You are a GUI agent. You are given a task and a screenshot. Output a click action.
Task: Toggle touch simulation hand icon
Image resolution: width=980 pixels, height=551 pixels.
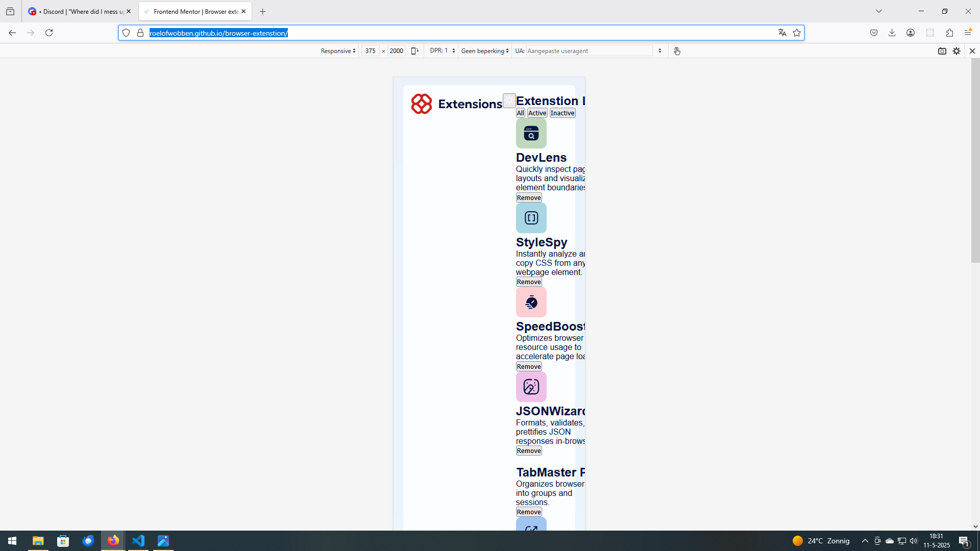(677, 51)
